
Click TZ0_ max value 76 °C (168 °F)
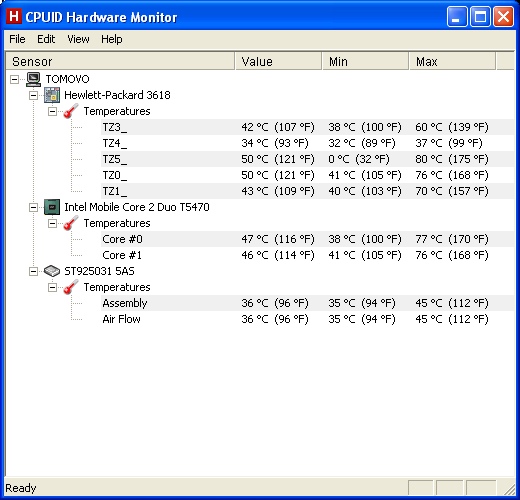(452, 175)
